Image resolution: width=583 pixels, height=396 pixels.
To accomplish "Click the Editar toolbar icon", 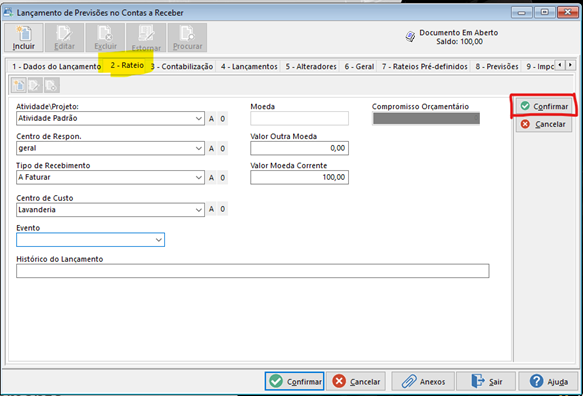I will [64, 37].
